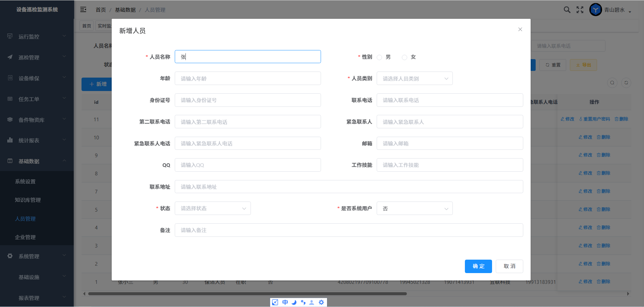
Task: Toggle fullscreen using the header expand icon
Action: [x=580, y=10]
